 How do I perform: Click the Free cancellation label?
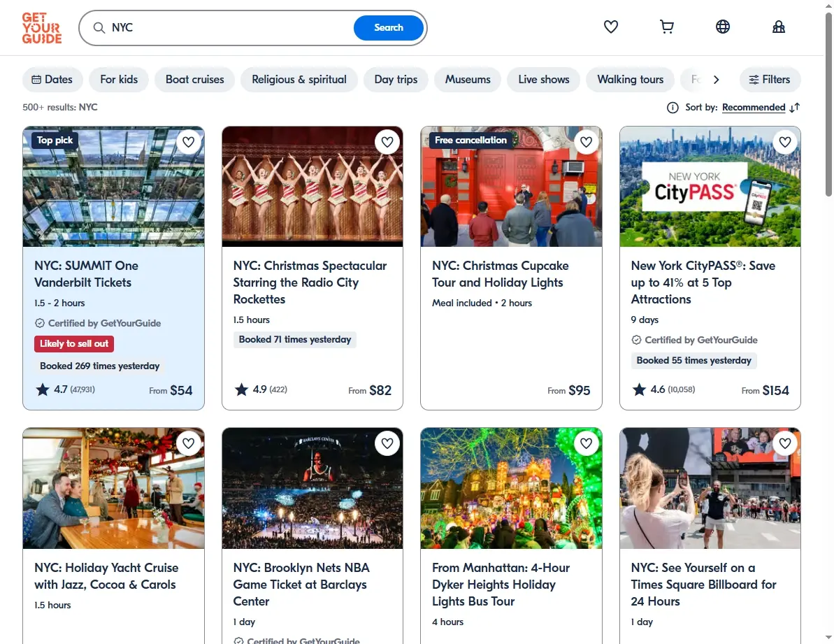[x=470, y=140]
